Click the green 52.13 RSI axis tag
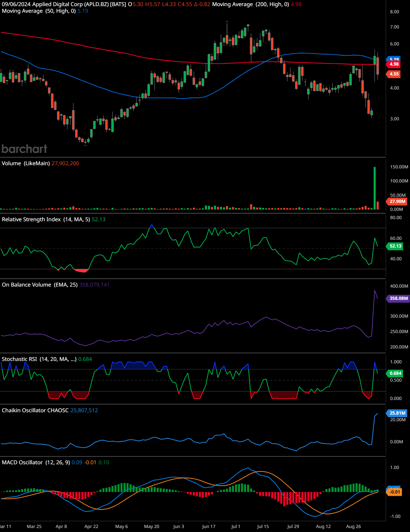This screenshot has height=532, width=410. [395, 246]
